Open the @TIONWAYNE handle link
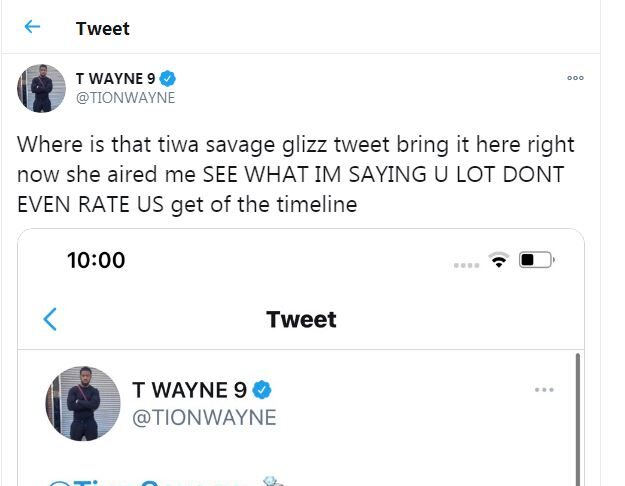 pos(125,97)
